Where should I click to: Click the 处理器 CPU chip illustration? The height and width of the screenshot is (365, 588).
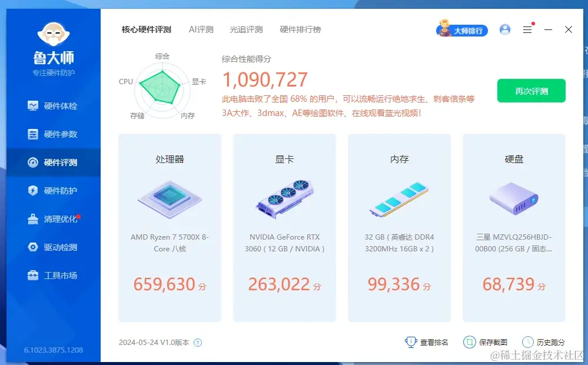(170, 199)
